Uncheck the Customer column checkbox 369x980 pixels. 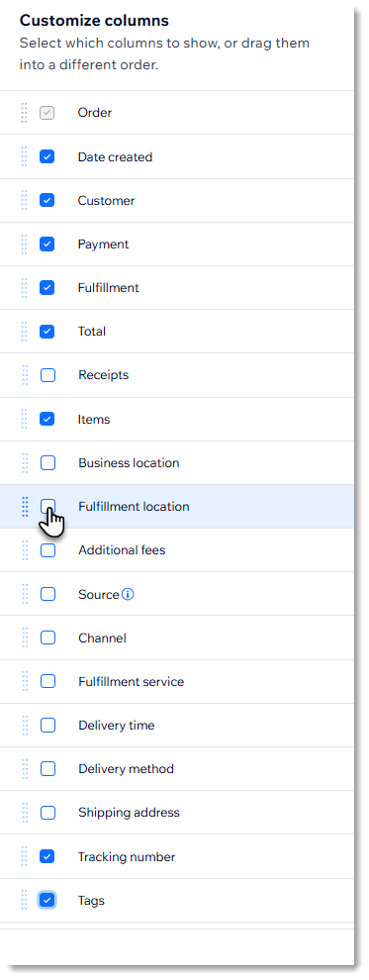[46, 200]
